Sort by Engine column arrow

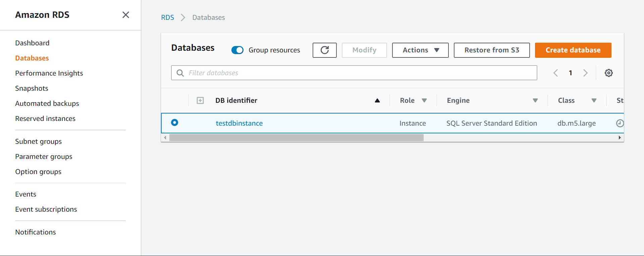pos(535,100)
